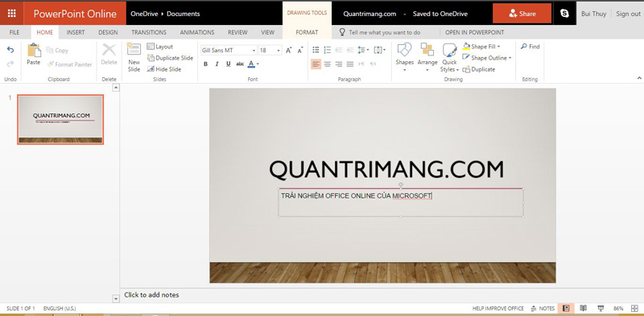The image size is (644, 316).
Task: Click the font color A swatch
Action: click(251, 64)
